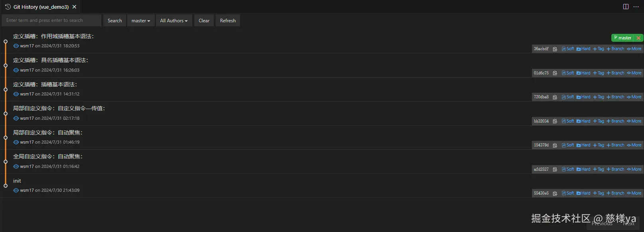Screen dimensions: 644x232
Task: Open the master branch dropdown
Action: tap(141, 21)
